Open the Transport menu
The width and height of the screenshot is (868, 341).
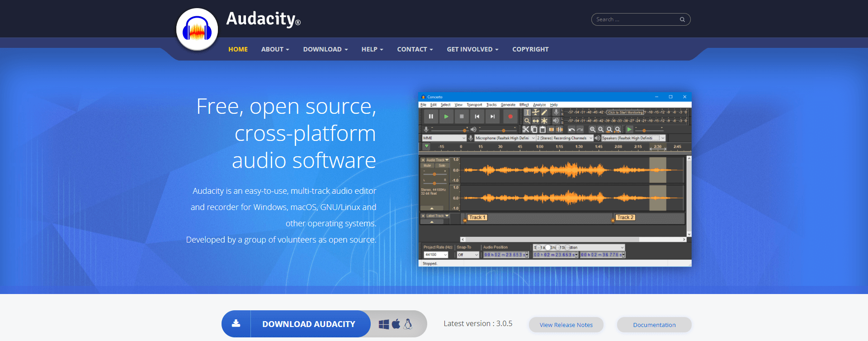click(x=474, y=105)
